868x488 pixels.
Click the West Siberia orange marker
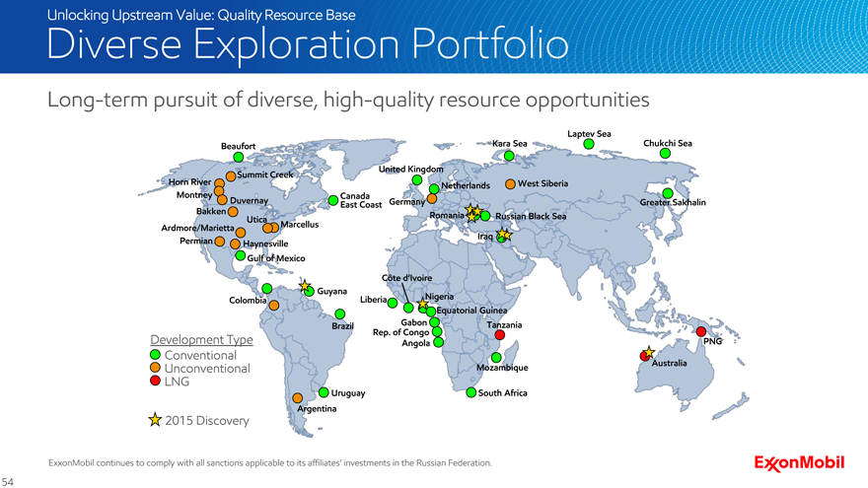[x=509, y=183]
